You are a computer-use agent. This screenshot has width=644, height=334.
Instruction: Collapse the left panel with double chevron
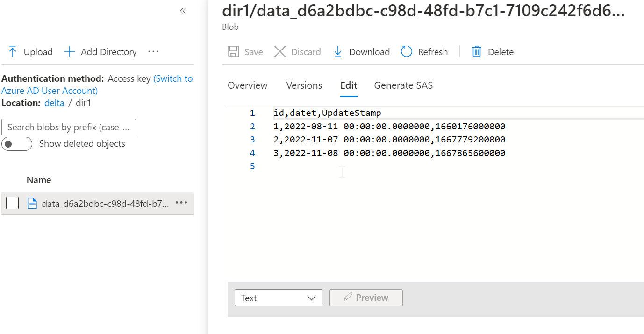(183, 11)
